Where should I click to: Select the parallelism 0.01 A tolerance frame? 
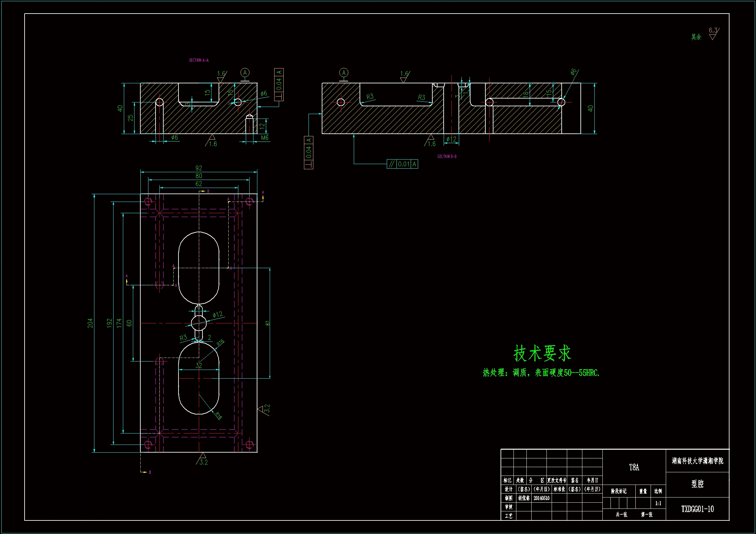[x=402, y=164]
